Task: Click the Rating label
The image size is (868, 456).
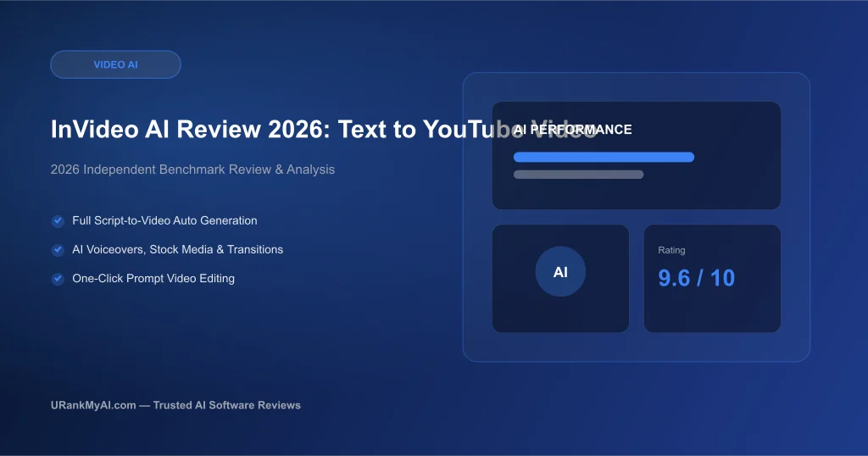Action: 671,250
